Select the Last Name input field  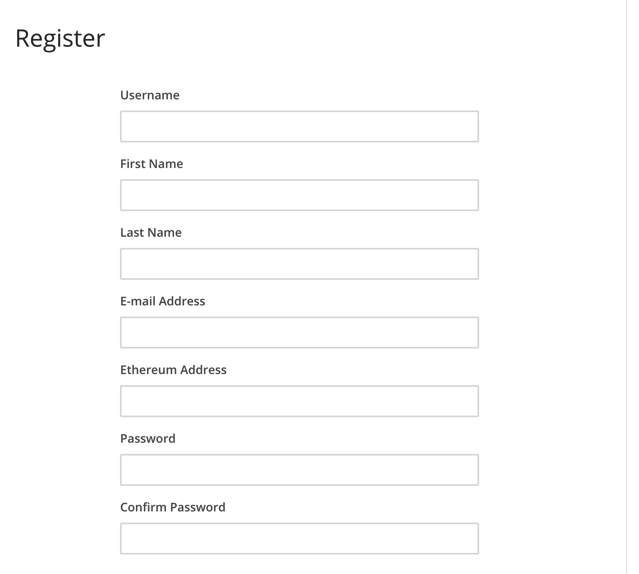click(x=299, y=264)
